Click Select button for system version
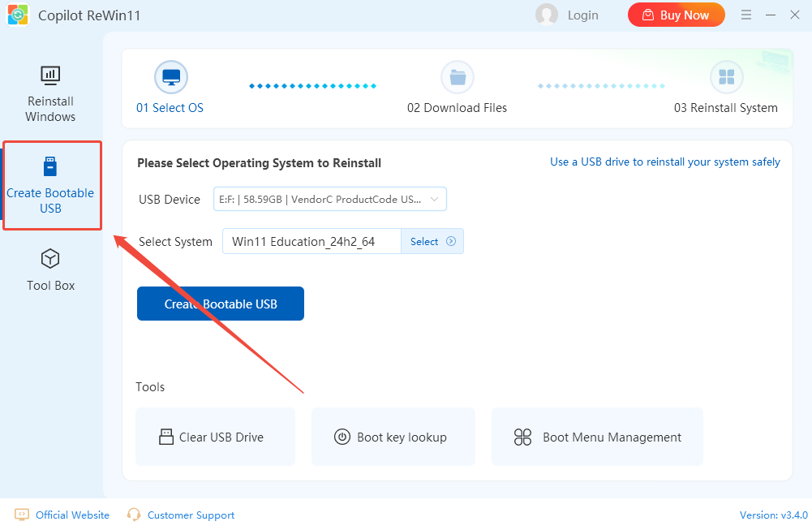This screenshot has height=530, width=812. [x=432, y=241]
